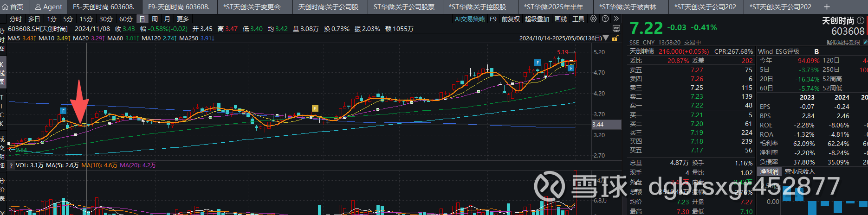Switch to F5-天创时尚 603608 tab
The width and height of the screenshot is (868, 215).
click(x=104, y=6)
